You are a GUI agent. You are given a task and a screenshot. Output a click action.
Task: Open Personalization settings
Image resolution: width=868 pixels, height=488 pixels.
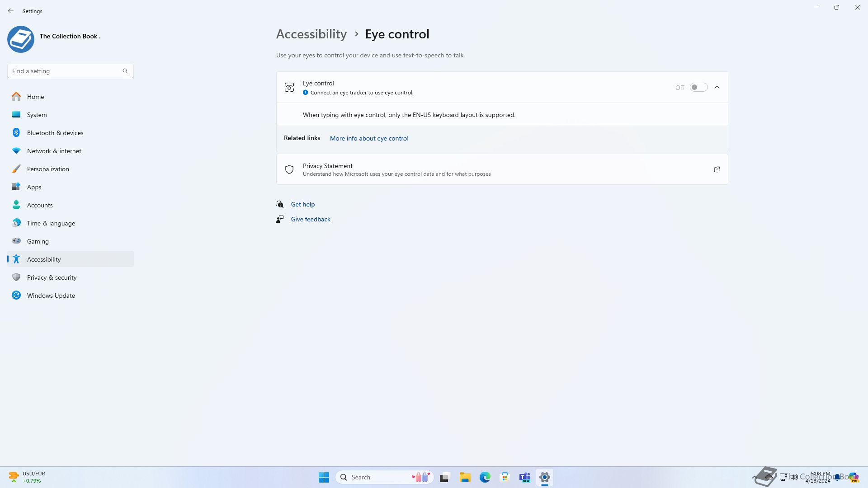coord(70,169)
